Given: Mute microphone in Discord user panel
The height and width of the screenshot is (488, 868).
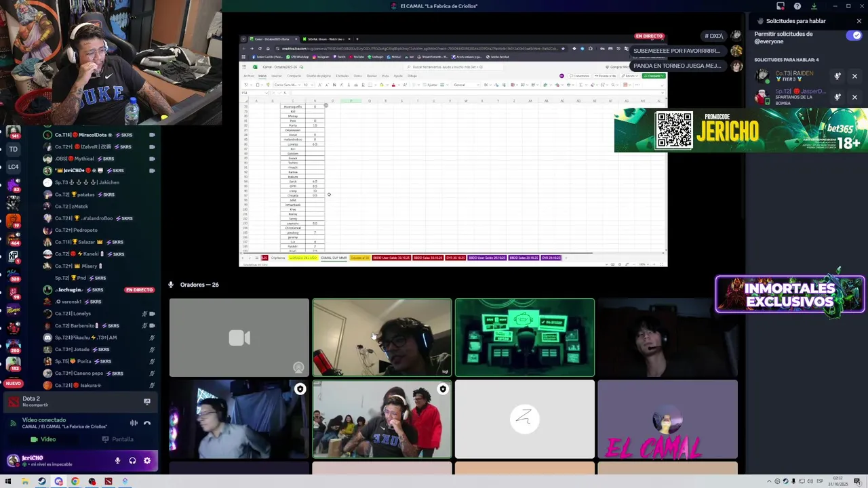Looking at the screenshot, I should tap(117, 461).
